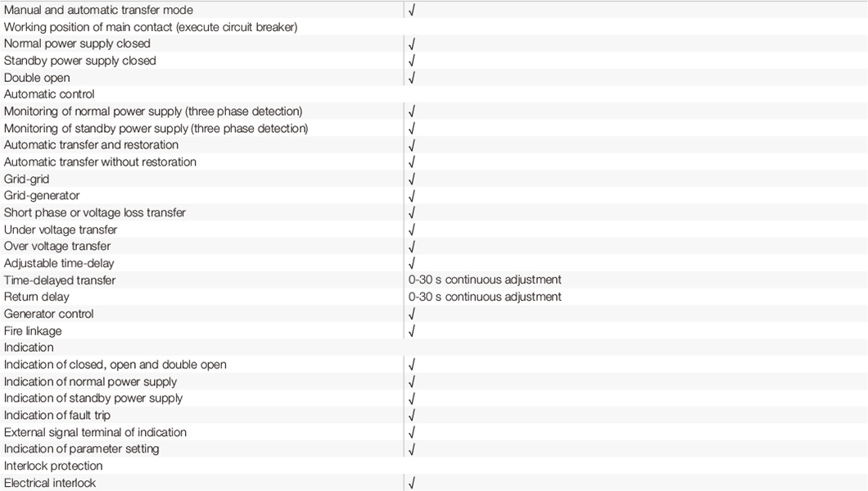Click the Normal power supply closed checkmark
Screen dimensions: 868x491
click(x=412, y=44)
